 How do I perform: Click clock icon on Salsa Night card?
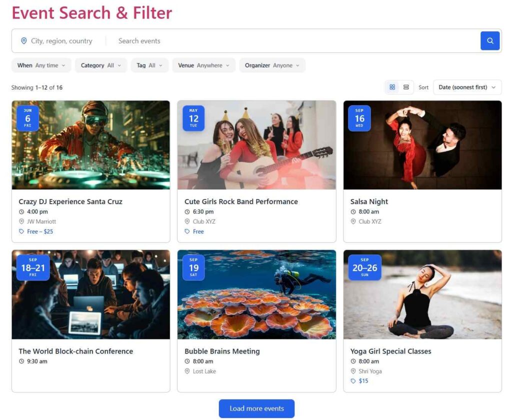(x=353, y=211)
